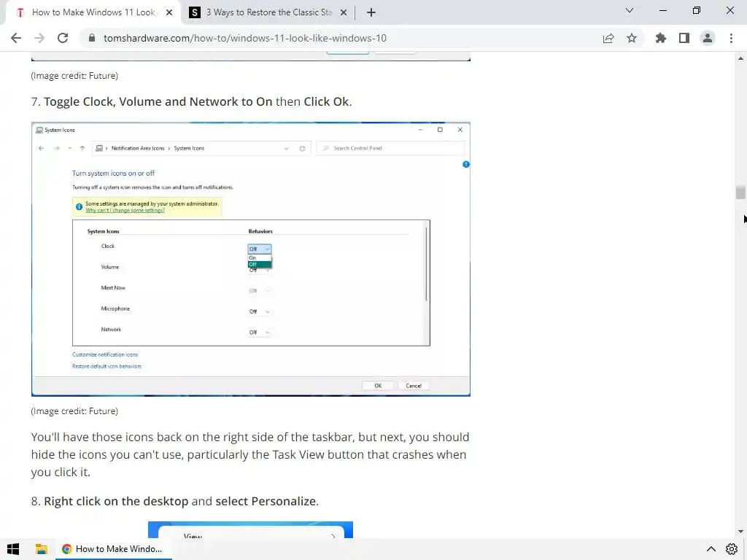Click the address bar URL

tap(245, 38)
